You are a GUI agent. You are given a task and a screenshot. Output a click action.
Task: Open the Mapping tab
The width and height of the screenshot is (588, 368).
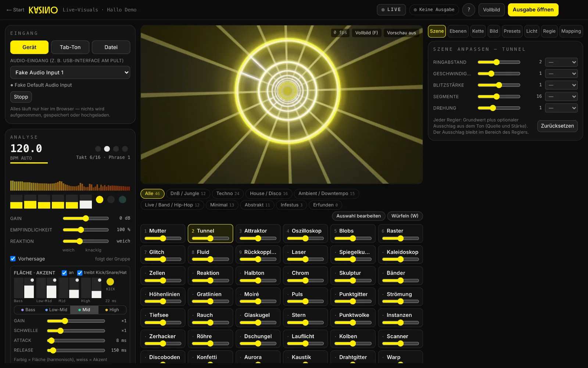click(571, 31)
